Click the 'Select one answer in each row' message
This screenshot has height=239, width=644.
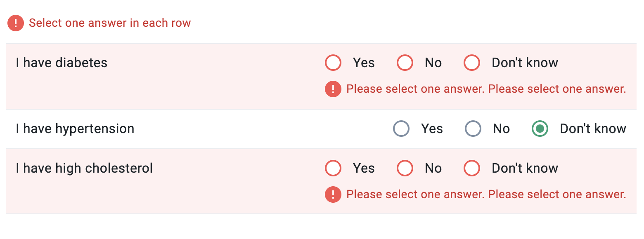pyautogui.click(x=109, y=23)
